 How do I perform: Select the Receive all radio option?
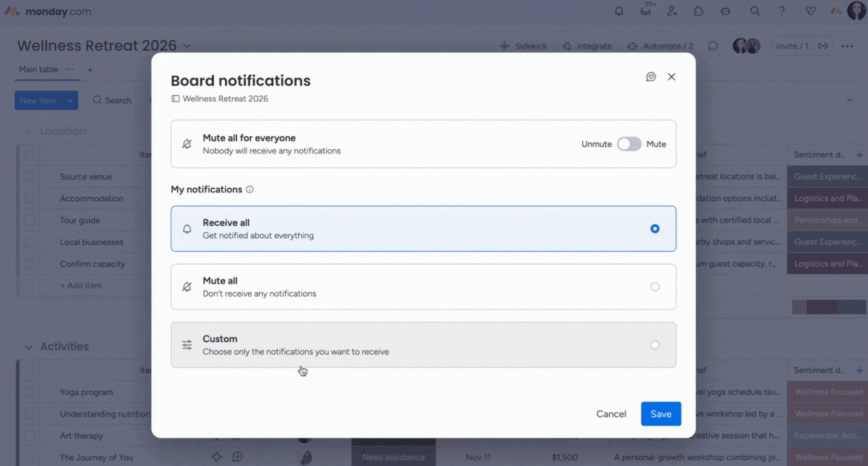[x=655, y=229]
